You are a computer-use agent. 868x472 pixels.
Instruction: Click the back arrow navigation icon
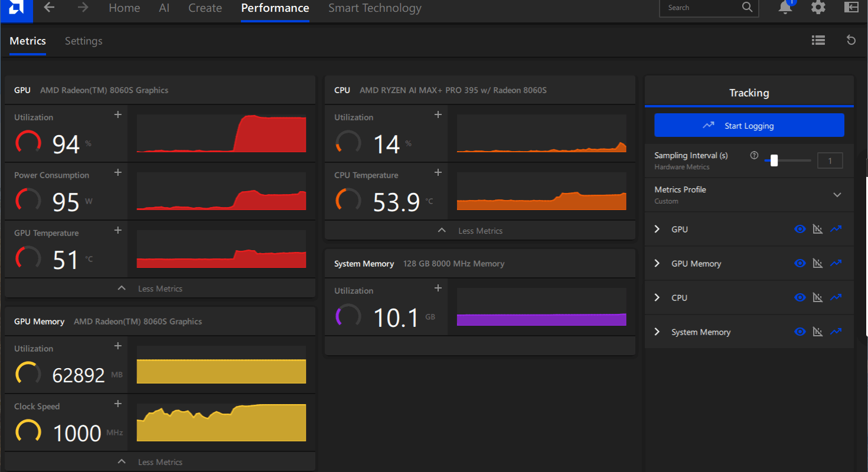[50, 8]
